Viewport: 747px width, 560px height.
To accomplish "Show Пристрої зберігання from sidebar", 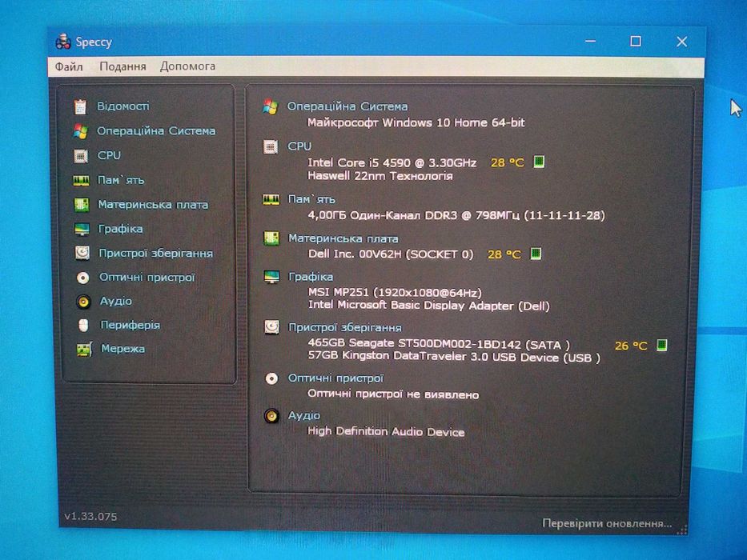I will pyautogui.click(x=156, y=254).
